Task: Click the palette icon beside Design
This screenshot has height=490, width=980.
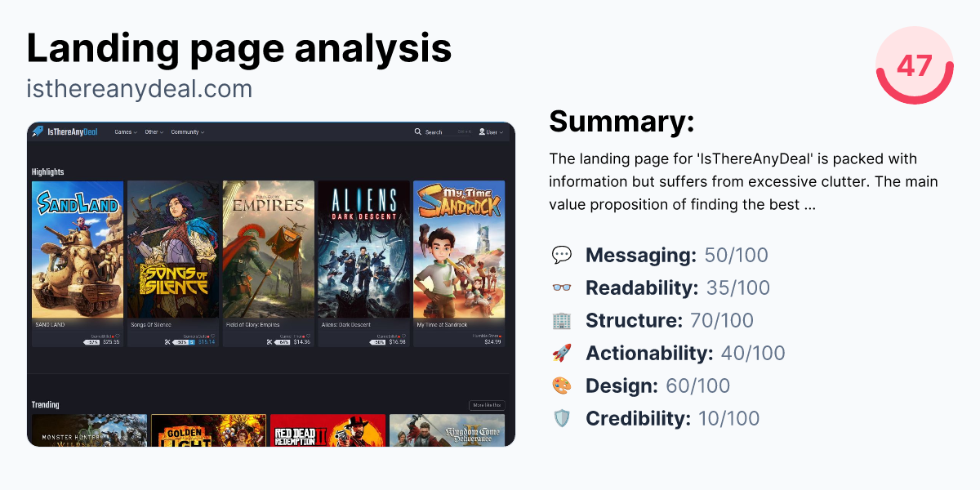Action: [x=562, y=385]
